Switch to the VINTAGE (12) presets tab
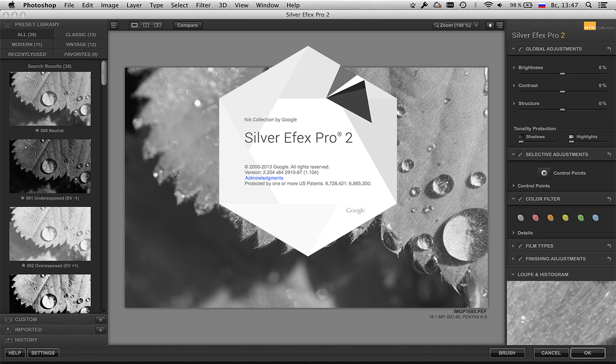Viewport: 616px width, 364px height. 80,45
